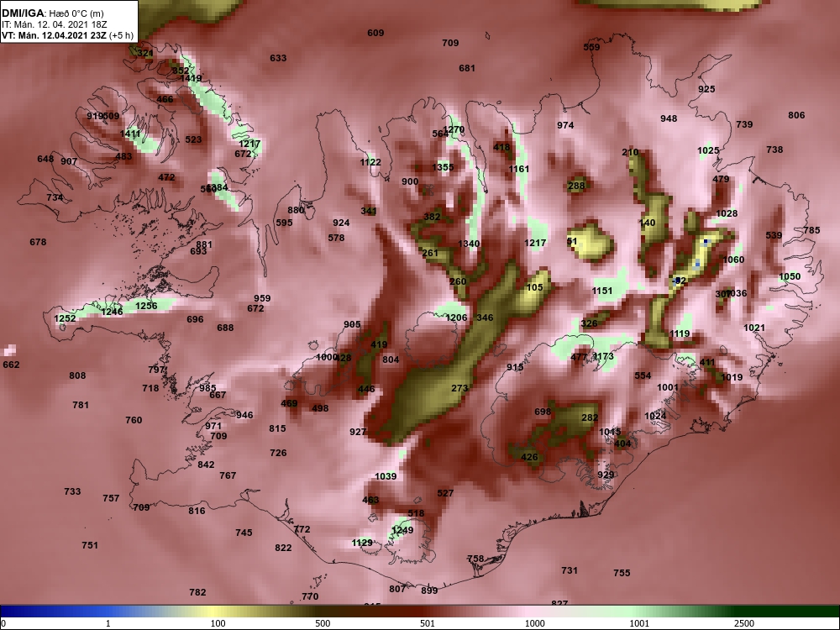Select map value '731' off the south coast
This screenshot has width=840, height=630.
pyautogui.click(x=570, y=570)
